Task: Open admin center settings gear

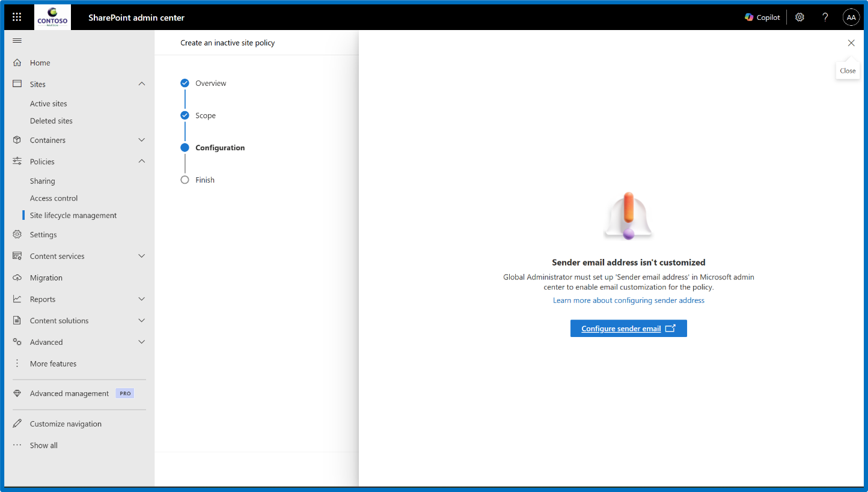Action: coord(799,17)
